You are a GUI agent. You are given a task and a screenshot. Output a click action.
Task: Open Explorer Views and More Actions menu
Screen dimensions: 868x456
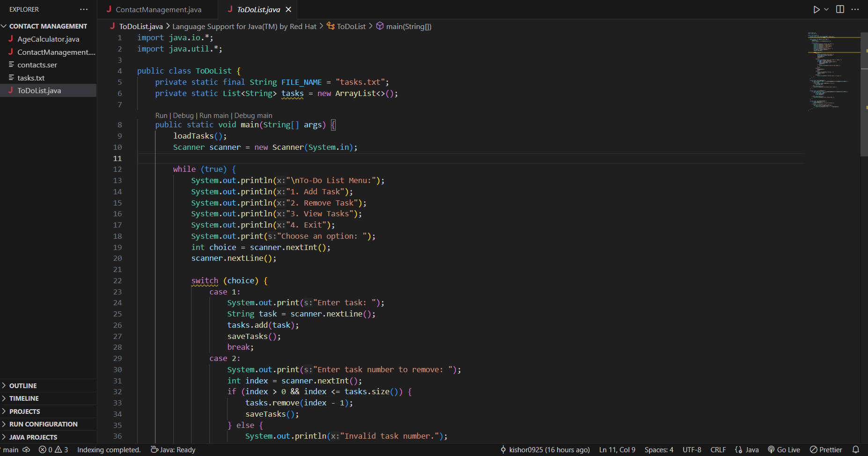84,9
